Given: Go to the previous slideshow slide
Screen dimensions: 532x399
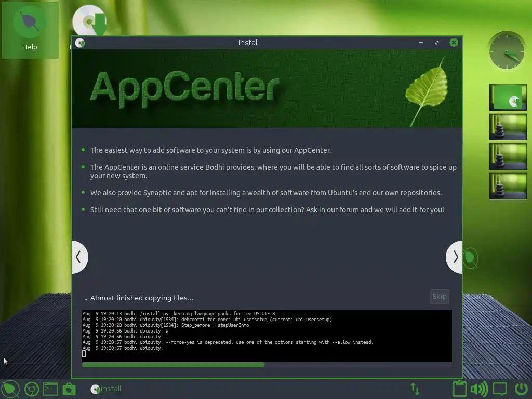Looking at the screenshot, I should pos(79,257).
